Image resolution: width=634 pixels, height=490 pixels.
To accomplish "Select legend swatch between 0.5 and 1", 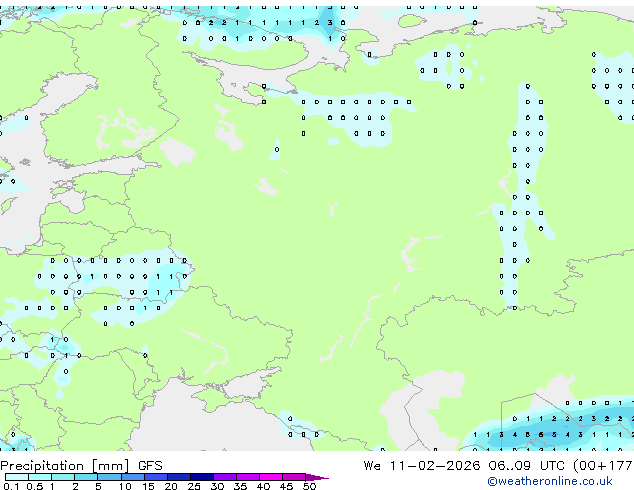I will click(x=40, y=477).
